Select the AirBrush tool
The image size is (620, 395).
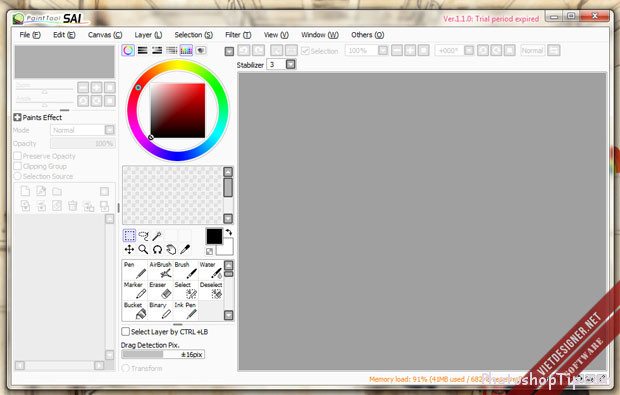point(160,270)
